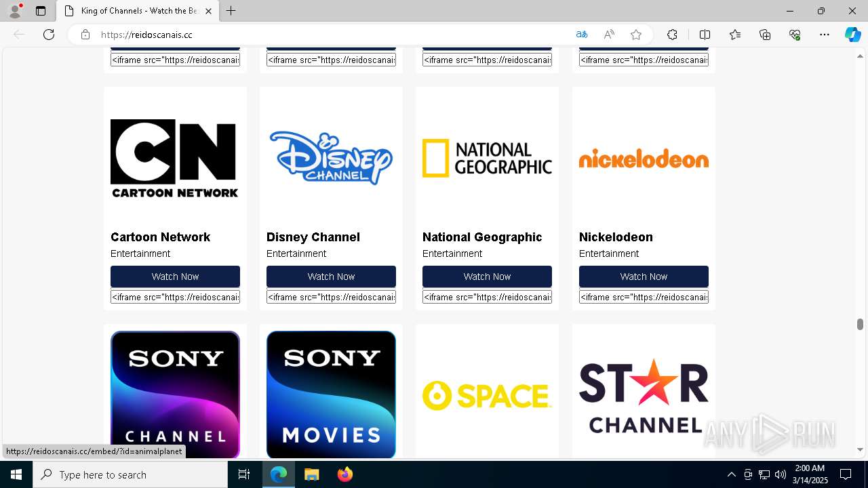Select Cartoon Network iframe embed code field
The image size is (868, 488).
(175, 297)
